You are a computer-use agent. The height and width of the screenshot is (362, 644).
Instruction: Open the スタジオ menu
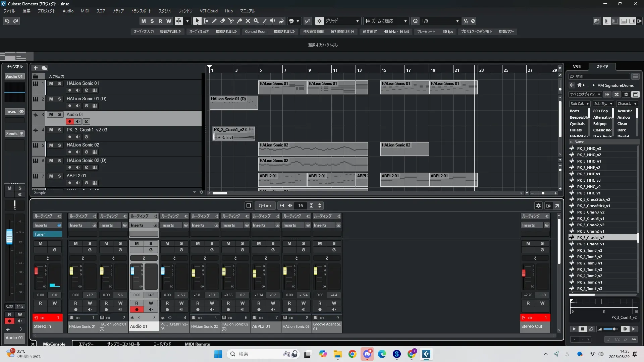coord(165,11)
